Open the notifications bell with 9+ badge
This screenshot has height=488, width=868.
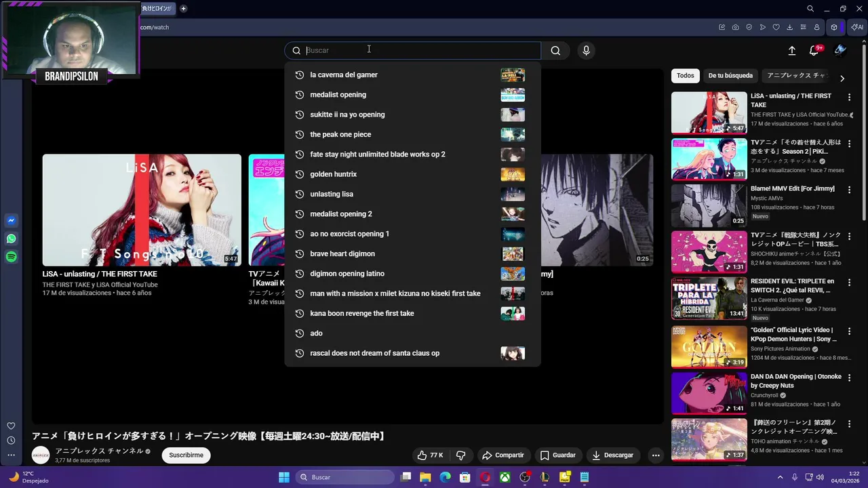click(814, 50)
